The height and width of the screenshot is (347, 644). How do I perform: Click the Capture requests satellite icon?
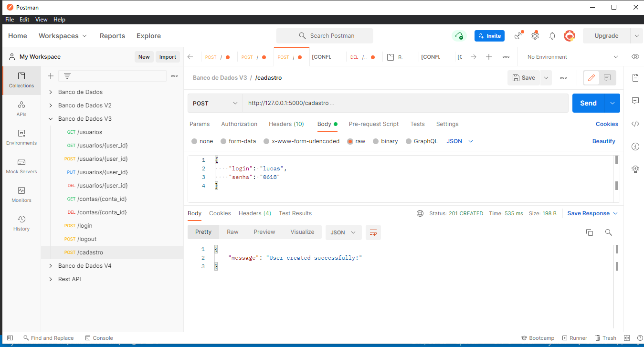(x=518, y=35)
